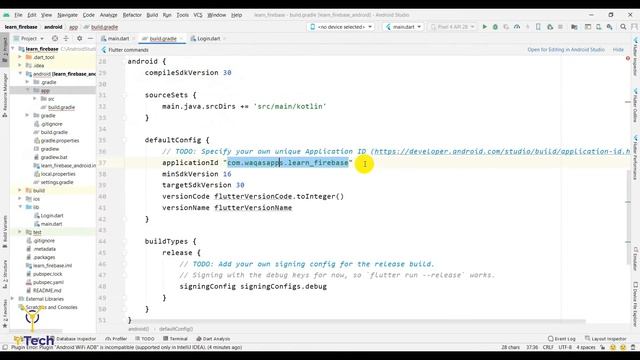Click the Hide link in the editor banner

click(618, 50)
